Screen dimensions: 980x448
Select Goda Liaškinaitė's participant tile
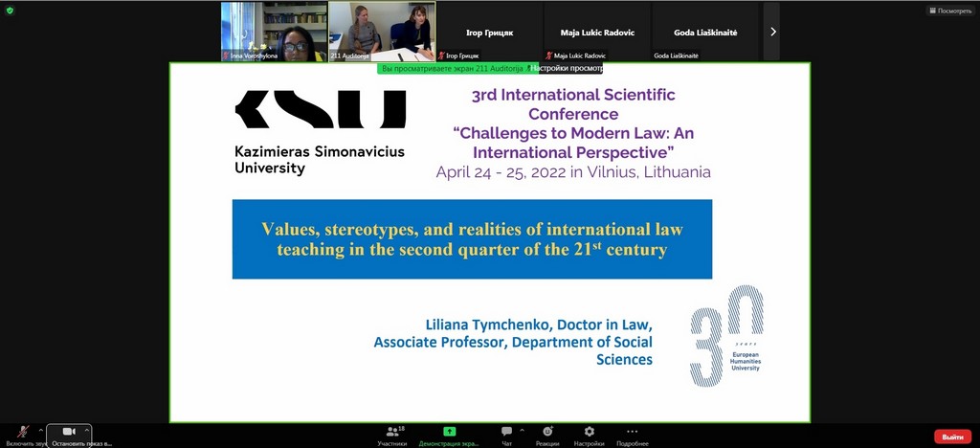click(705, 32)
